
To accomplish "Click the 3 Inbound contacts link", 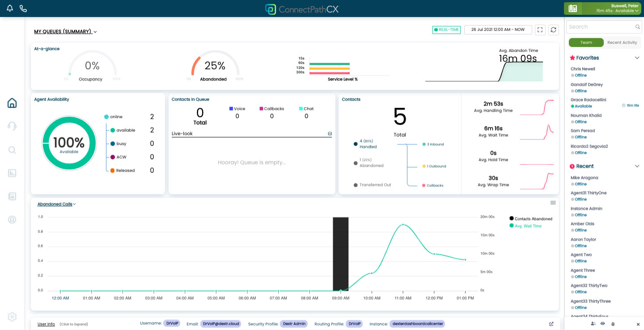I will (x=433, y=144).
